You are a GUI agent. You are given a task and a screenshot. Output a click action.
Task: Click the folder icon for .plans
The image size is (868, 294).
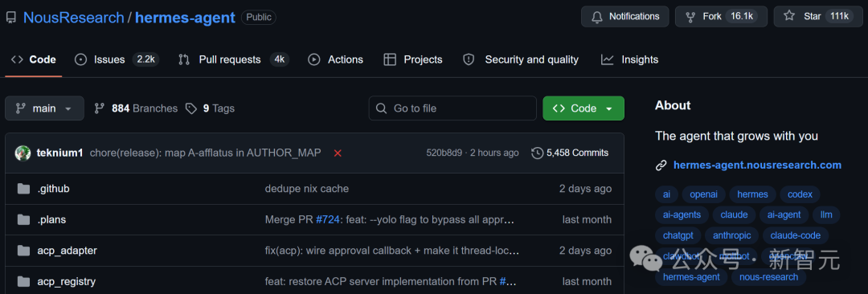coord(23,220)
